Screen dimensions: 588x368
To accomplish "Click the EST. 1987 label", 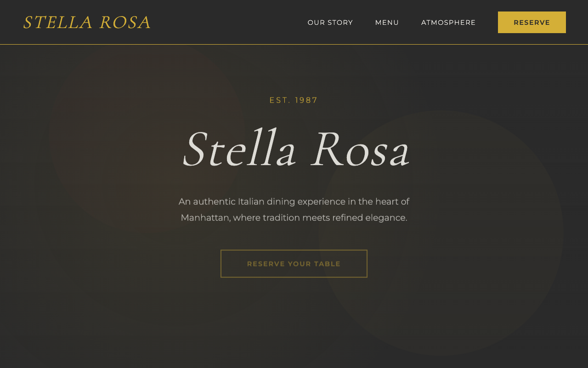I will coord(294,99).
